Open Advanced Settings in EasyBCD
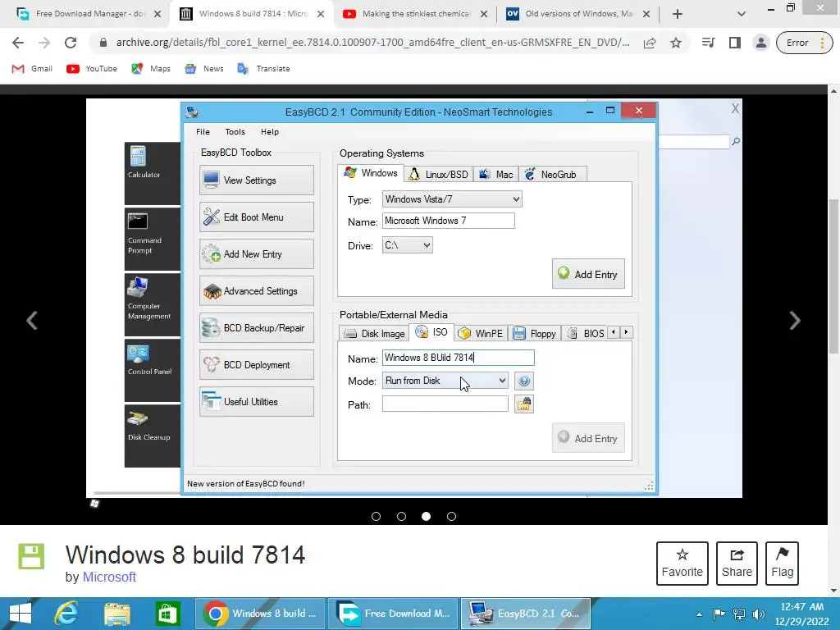840x630 pixels. click(x=257, y=291)
